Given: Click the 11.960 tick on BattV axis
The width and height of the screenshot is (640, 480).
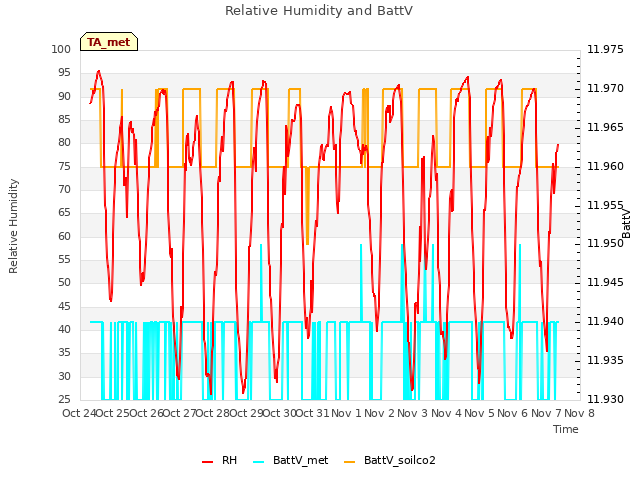Looking at the screenshot, I should coord(605,166).
